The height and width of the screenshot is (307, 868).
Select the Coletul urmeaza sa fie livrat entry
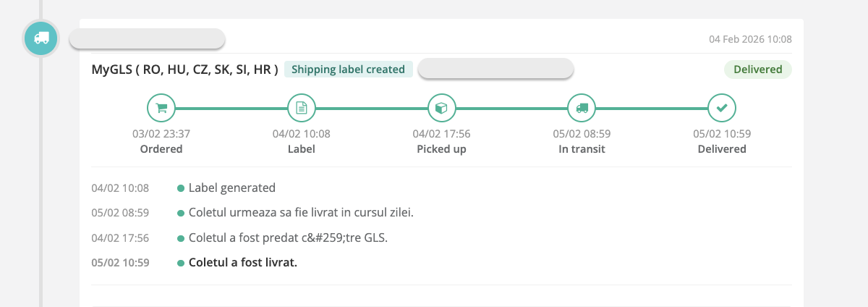[300, 213]
